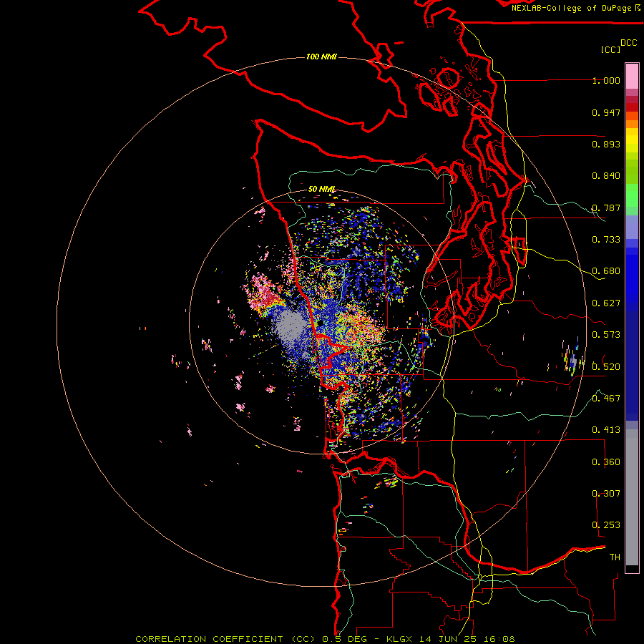Click the 100 NMI range ring label

coord(321,57)
